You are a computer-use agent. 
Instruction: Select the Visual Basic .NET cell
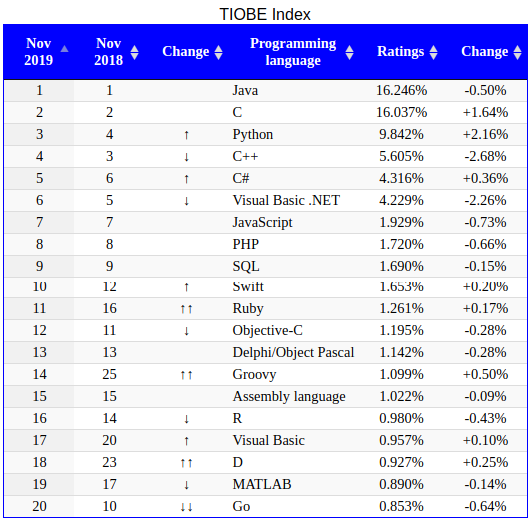coord(286,200)
